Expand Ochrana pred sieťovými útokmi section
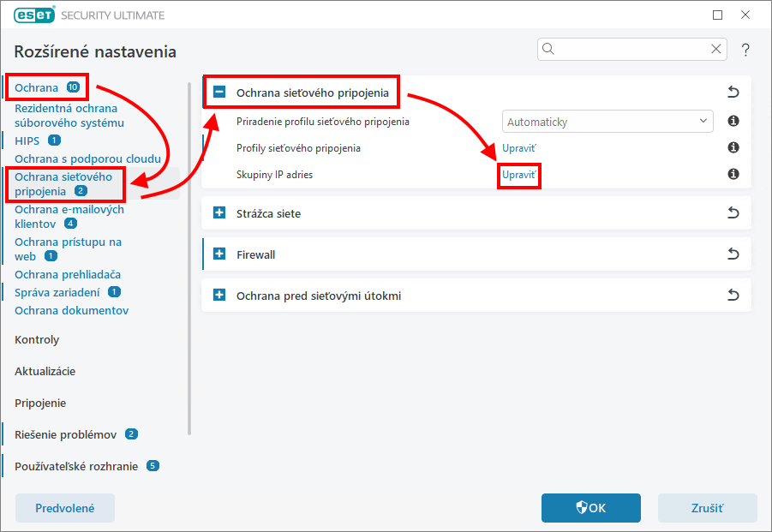Image resolution: width=772 pixels, height=532 pixels. (x=219, y=296)
